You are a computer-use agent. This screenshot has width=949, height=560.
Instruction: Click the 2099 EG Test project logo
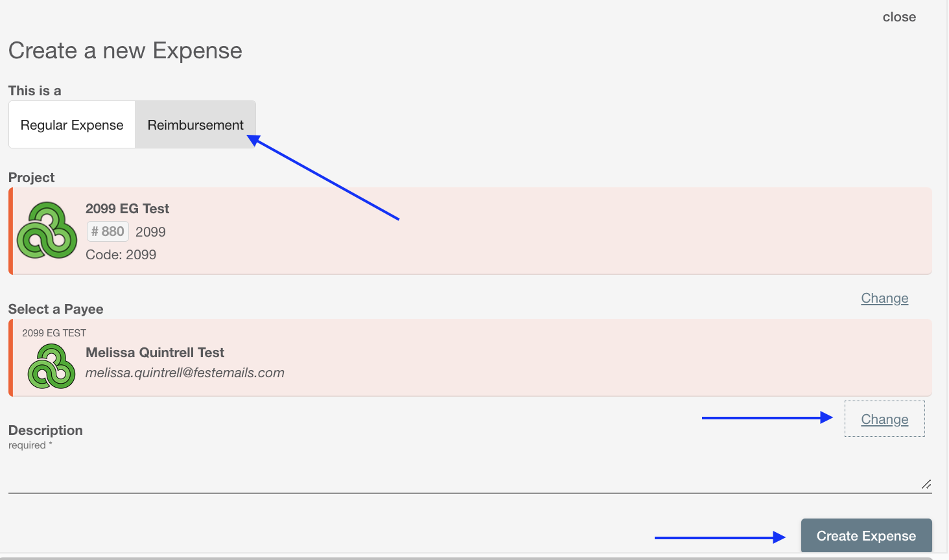click(47, 231)
